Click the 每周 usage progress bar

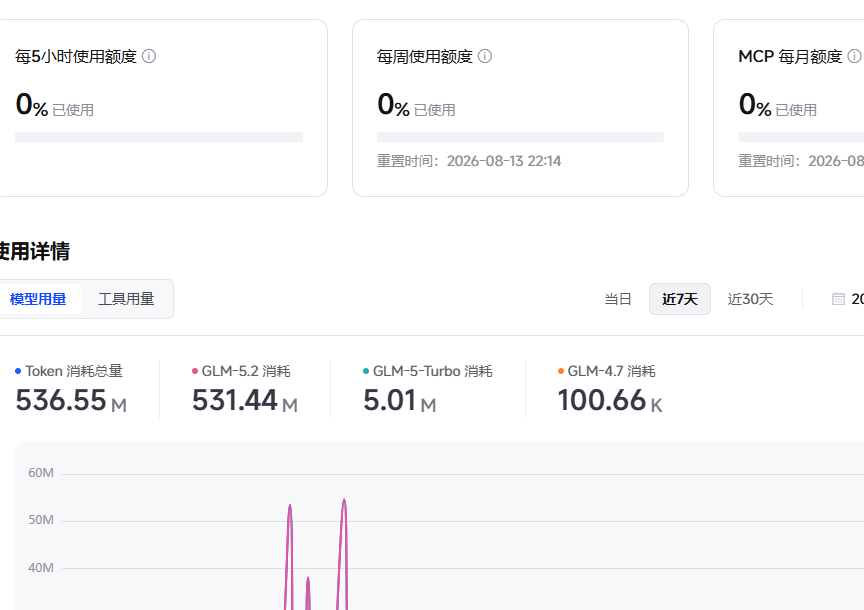[x=520, y=137]
